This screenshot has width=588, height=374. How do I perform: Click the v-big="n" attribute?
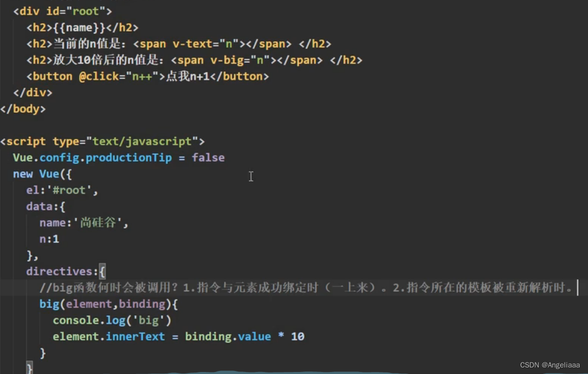click(x=240, y=60)
